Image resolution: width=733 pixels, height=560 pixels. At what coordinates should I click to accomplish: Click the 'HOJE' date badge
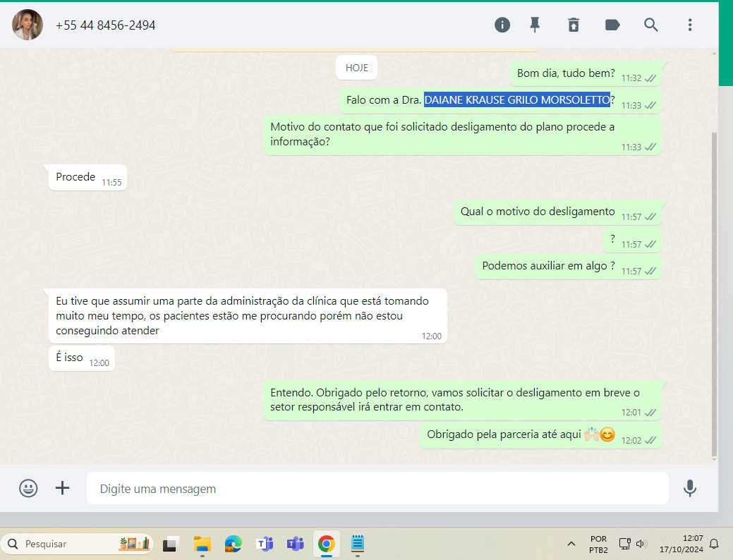(357, 68)
